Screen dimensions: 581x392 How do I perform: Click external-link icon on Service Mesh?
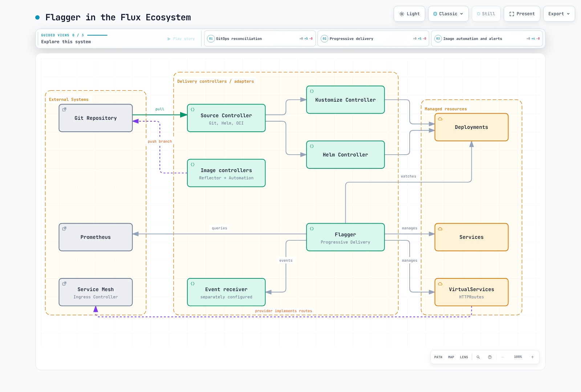(x=64, y=283)
